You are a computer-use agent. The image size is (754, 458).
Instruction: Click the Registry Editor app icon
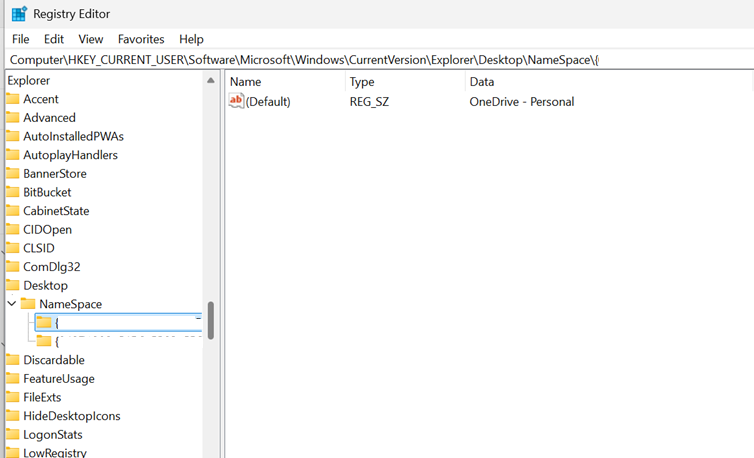pos(19,14)
